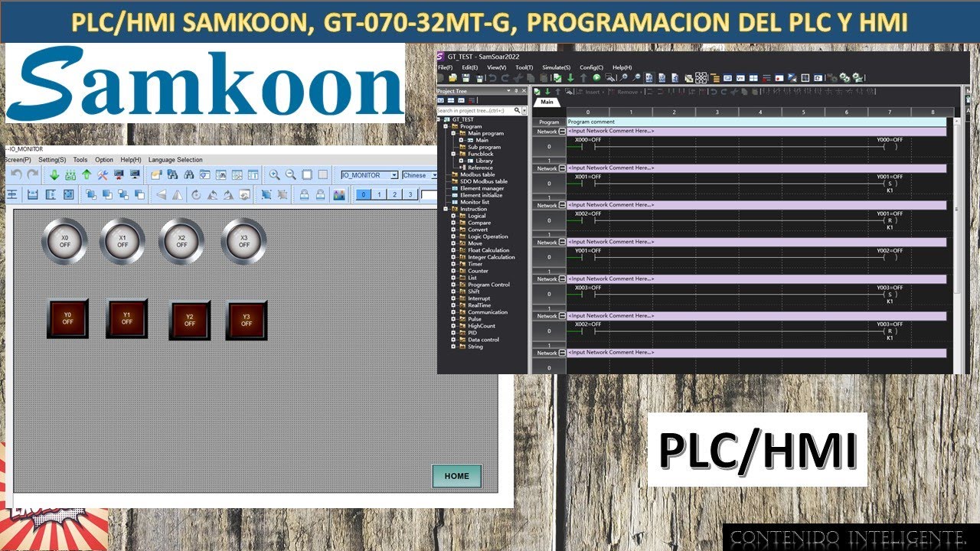Click the Remove button in ladder toolbar
Viewport: 980px width, 551px height.
(625, 92)
